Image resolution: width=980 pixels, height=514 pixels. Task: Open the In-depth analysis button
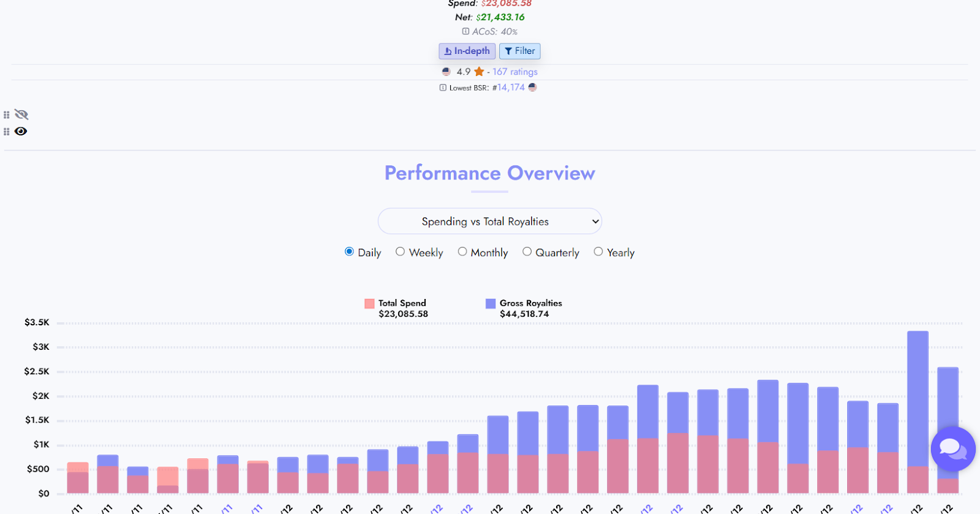point(467,51)
